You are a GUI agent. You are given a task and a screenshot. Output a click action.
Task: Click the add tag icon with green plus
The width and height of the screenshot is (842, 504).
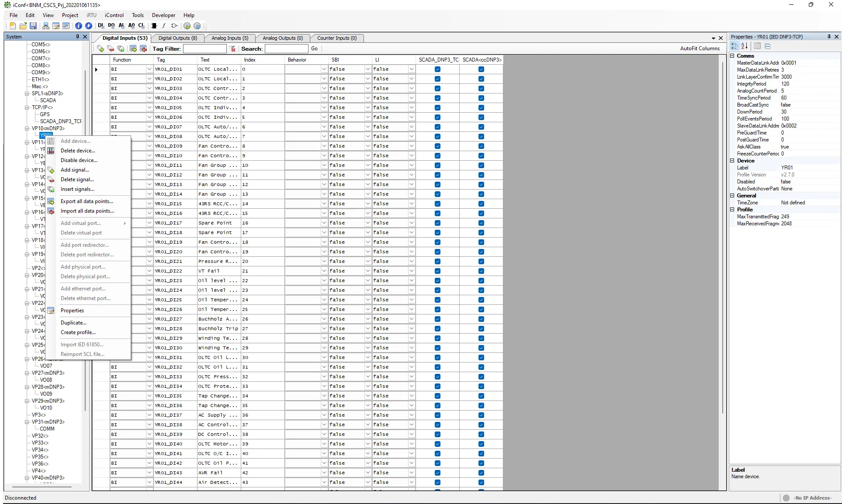100,48
